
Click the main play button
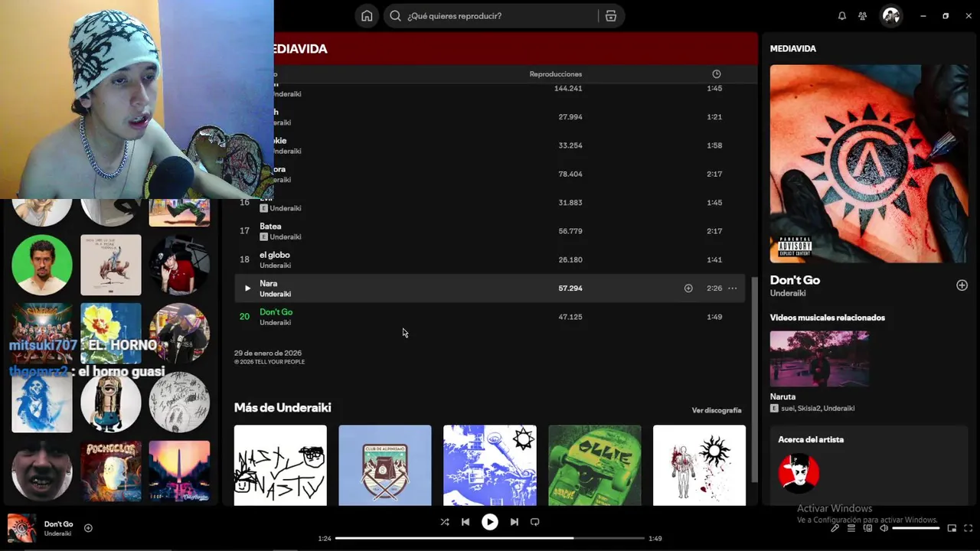click(490, 522)
